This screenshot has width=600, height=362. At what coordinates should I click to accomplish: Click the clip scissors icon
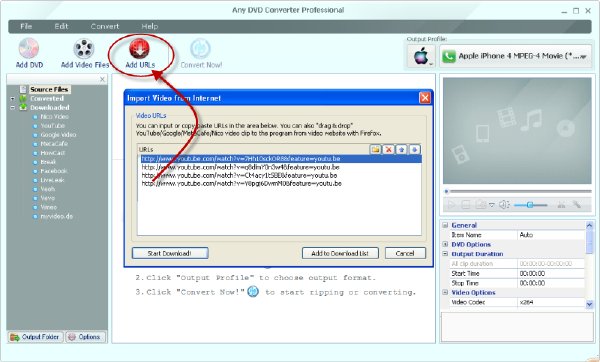[561, 205]
